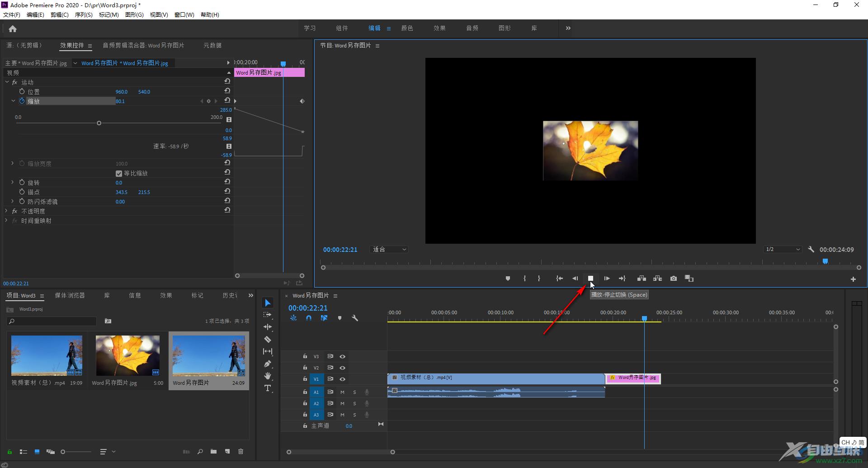
Task: Collapse the Scale property
Action: (13, 101)
